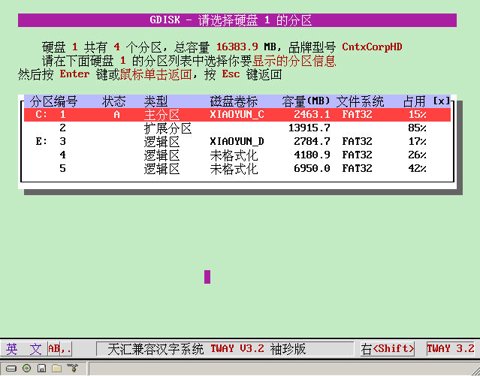
Task: Click the hard disk activity icon in status bar
Action: [11, 368]
